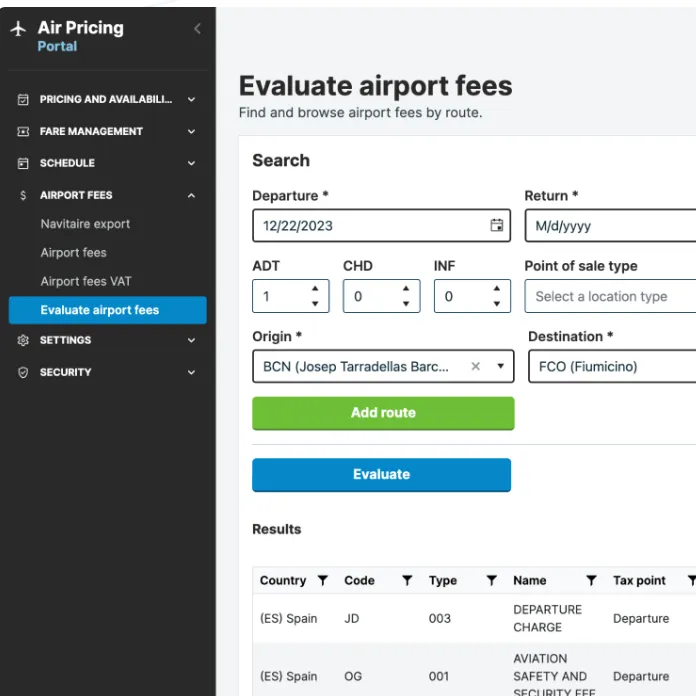The width and height of the screenshot is (696, 696).
Task: Open the Origin airport dropdown arrow
Action: tap(501, 366)
